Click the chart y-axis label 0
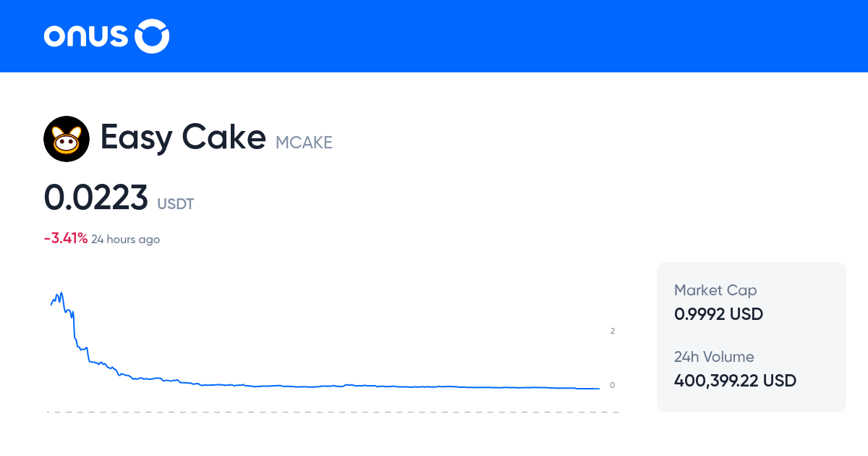 [613, 385]
